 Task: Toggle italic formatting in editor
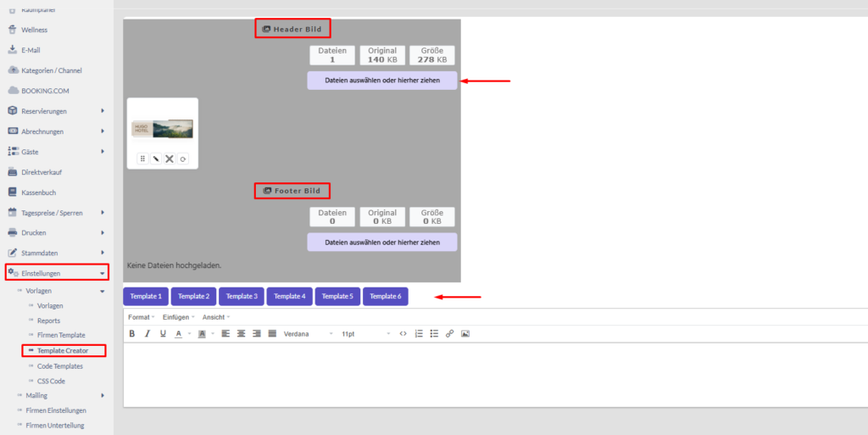click(147, 334)
